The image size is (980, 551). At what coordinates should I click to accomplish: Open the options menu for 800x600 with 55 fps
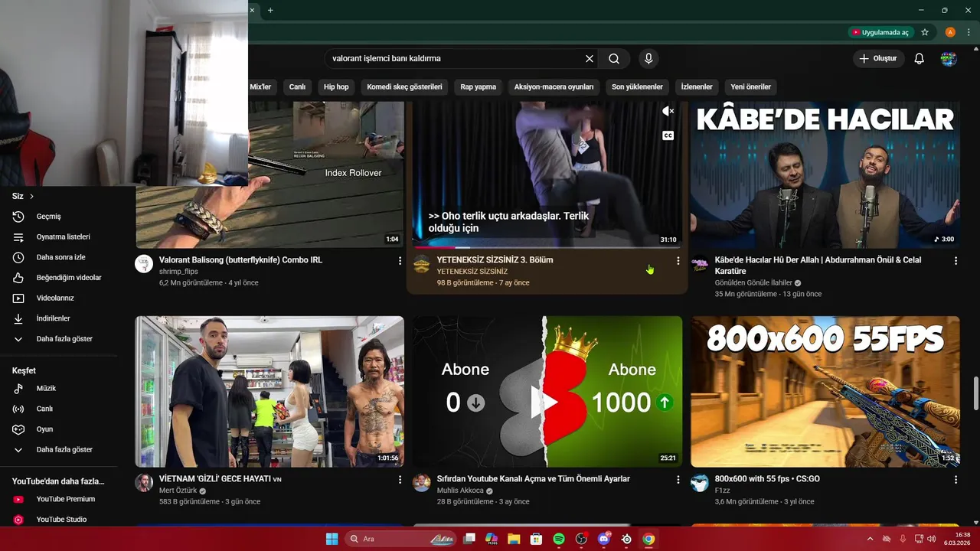click(x=955, y=480)
